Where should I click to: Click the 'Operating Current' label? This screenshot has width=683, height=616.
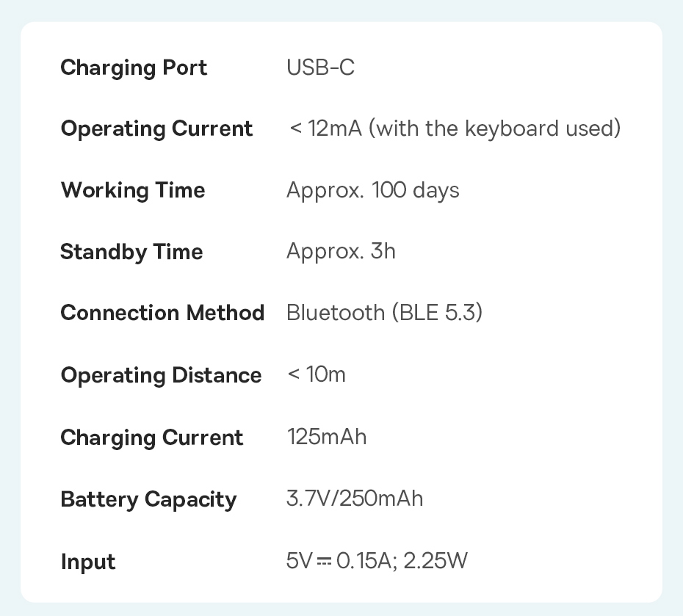click(x=156, y=128)
